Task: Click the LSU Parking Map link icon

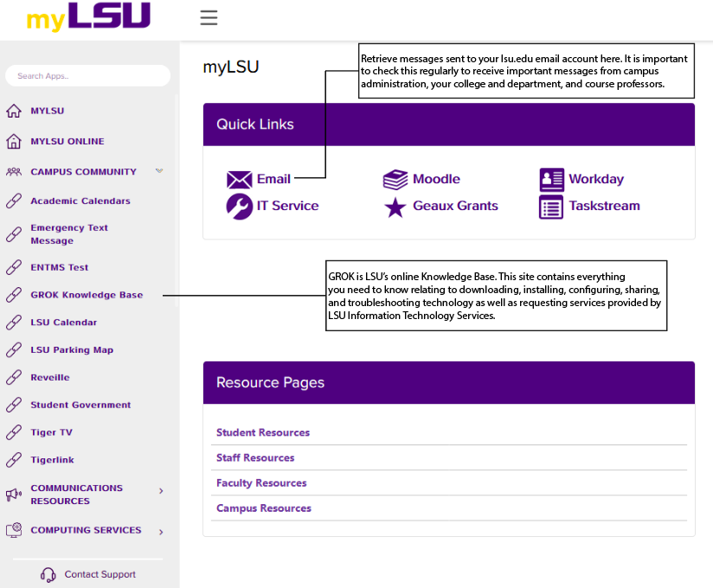Action: [14, 350]
